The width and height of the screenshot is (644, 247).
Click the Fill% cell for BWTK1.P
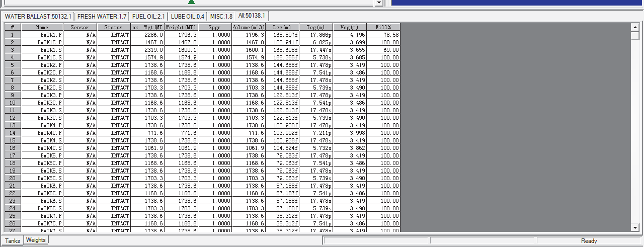pyautogui.click(x=383, y=35)
